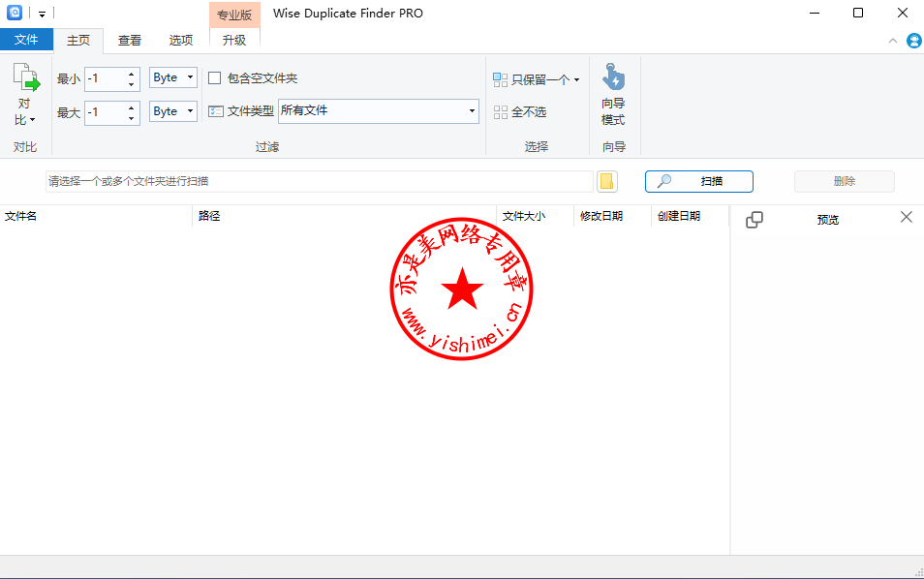
Task: Open the 最小 size unit Byte dropdown
Action: tap(173, 78)
